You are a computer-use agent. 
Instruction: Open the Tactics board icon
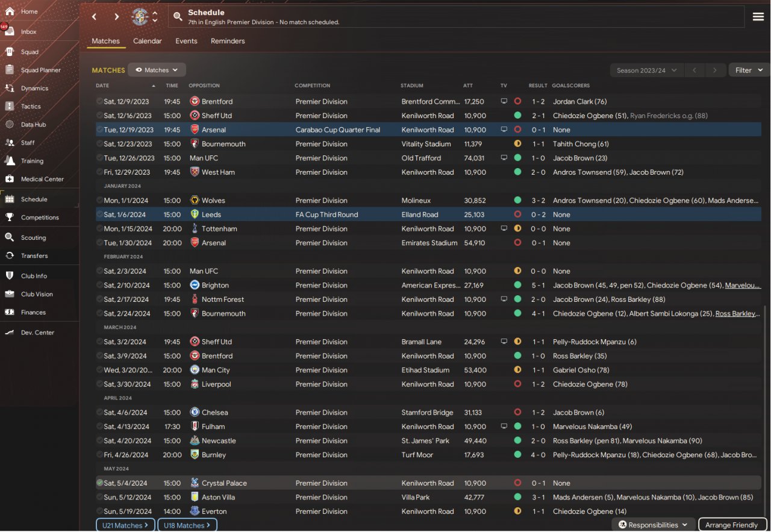10,106
